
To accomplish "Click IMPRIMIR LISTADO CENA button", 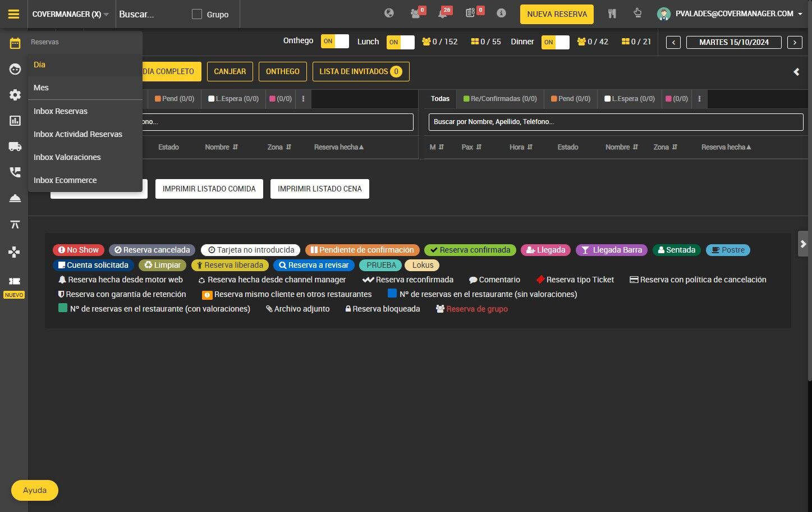I will (x=320, y=189).
